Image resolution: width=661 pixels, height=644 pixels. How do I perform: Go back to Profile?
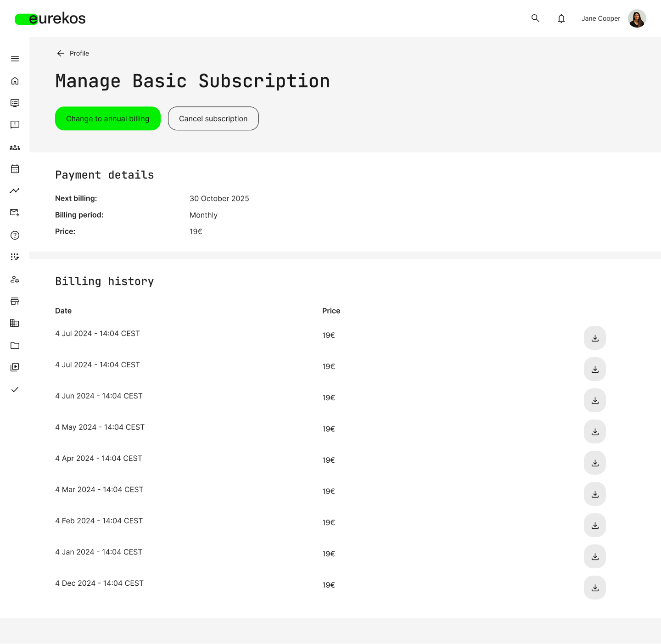(x=73, y=53)
